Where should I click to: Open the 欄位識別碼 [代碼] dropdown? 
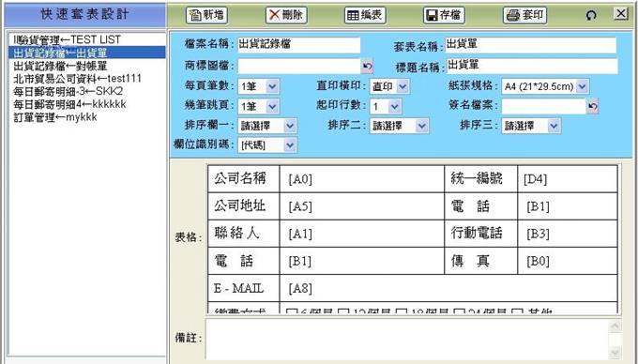[266, 145]
